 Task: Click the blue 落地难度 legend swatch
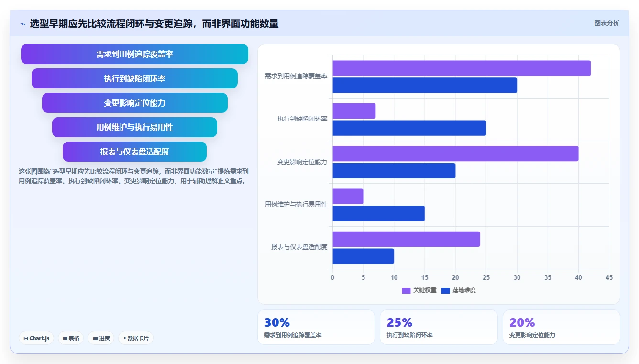coord(445,290)
